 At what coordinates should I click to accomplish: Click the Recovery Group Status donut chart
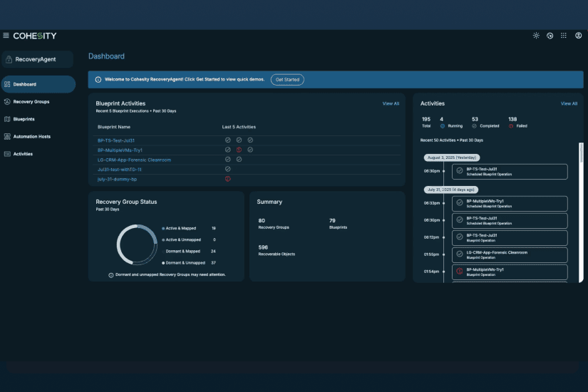click(x=137, y=244)
